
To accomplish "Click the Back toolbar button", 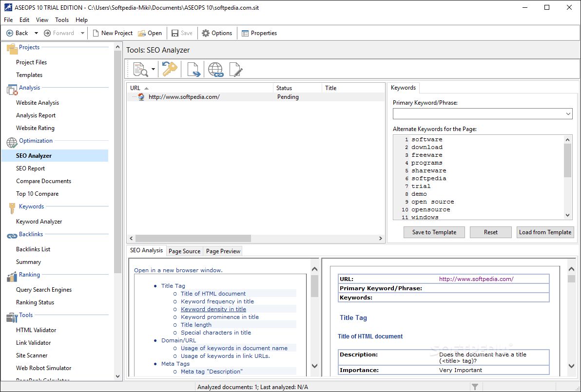I will pyautogui.click(x=17, y=33).
